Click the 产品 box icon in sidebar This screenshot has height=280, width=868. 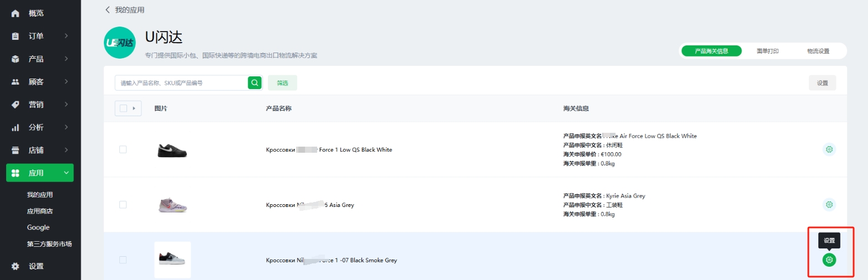15,59
